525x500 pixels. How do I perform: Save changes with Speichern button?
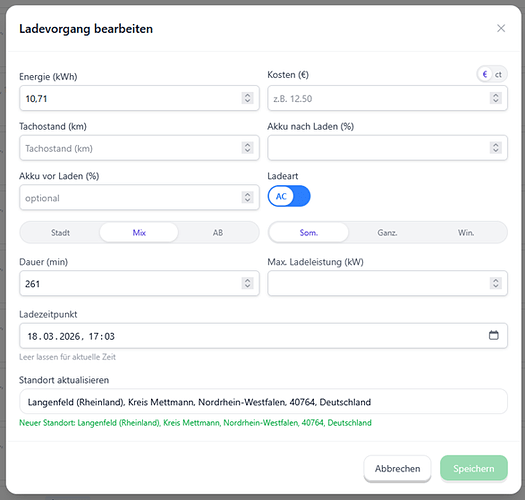pyautogui.click(x=474, y=469)
